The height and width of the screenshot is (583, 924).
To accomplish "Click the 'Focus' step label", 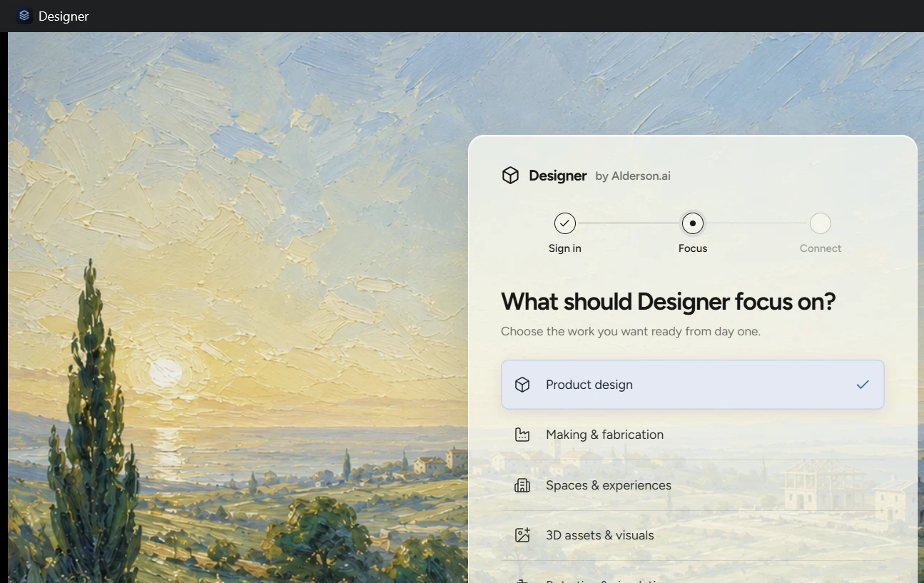I will pos(693,248).
